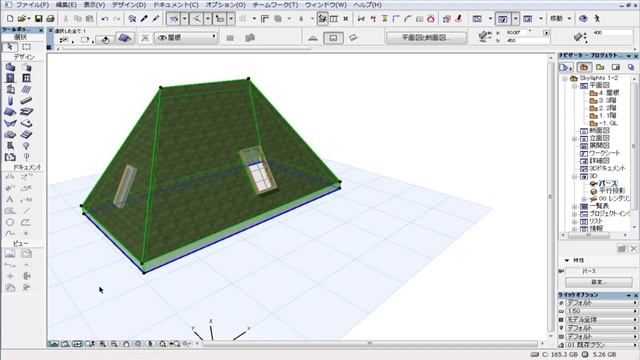Open the デザイン(D) menu
640x360 pixels.
tap(129, 5)
